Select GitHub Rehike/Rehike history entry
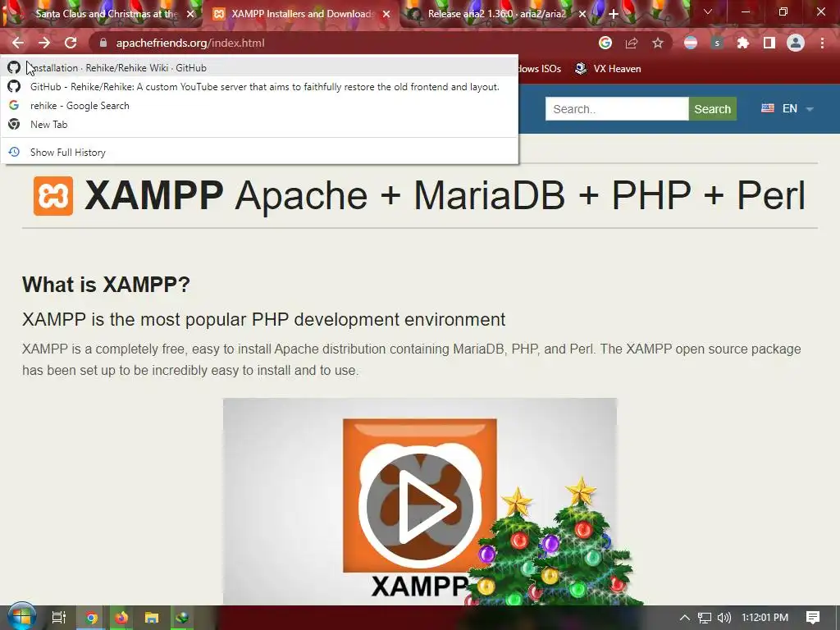Viewport: 840px width, 630px height. 259,87
